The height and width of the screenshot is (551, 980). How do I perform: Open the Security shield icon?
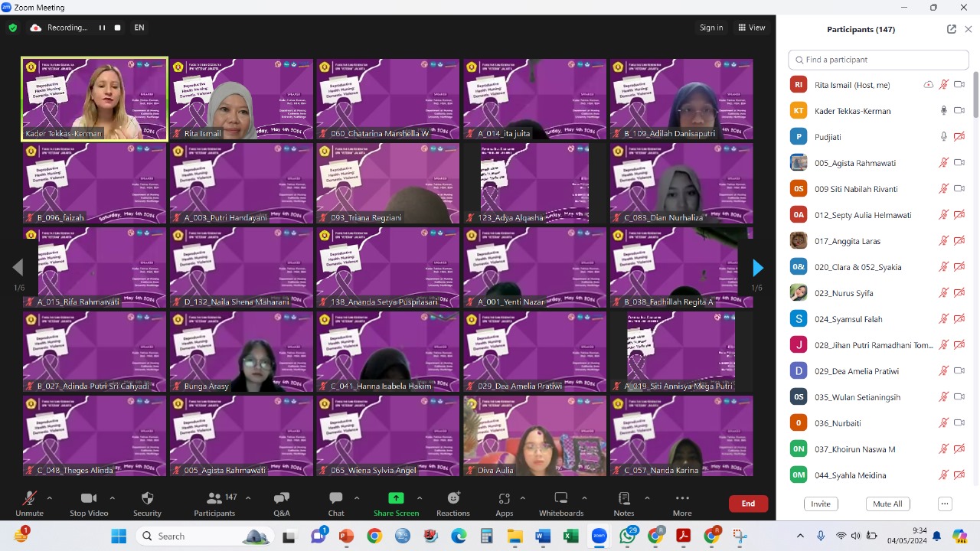click(147, 499)
